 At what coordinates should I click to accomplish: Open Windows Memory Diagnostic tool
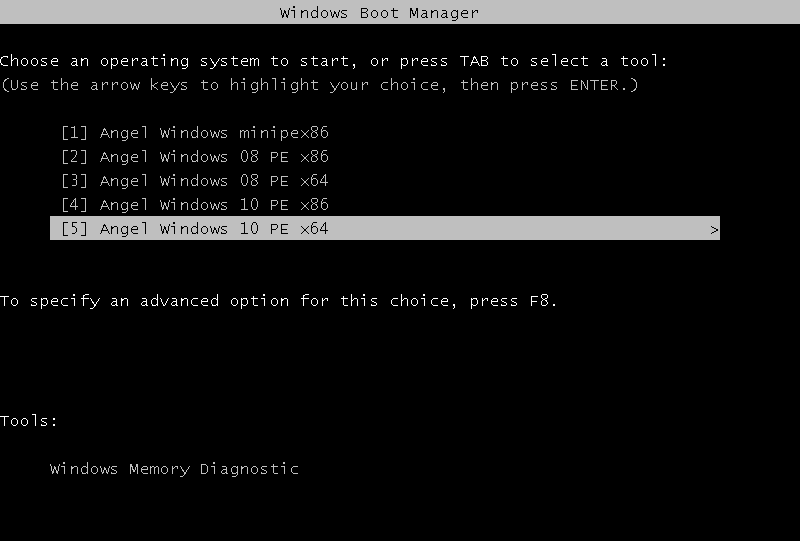[x=174, y=469]
